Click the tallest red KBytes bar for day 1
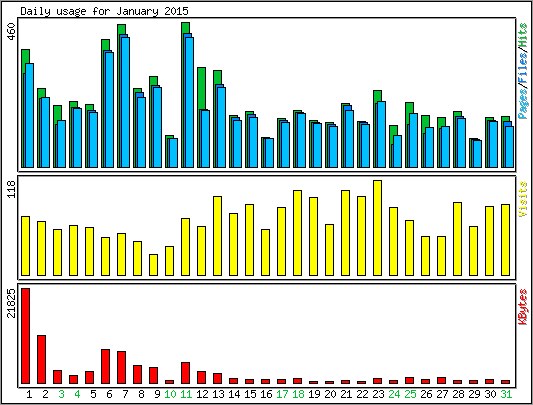533x405 pixels. (x=25, y=336)
